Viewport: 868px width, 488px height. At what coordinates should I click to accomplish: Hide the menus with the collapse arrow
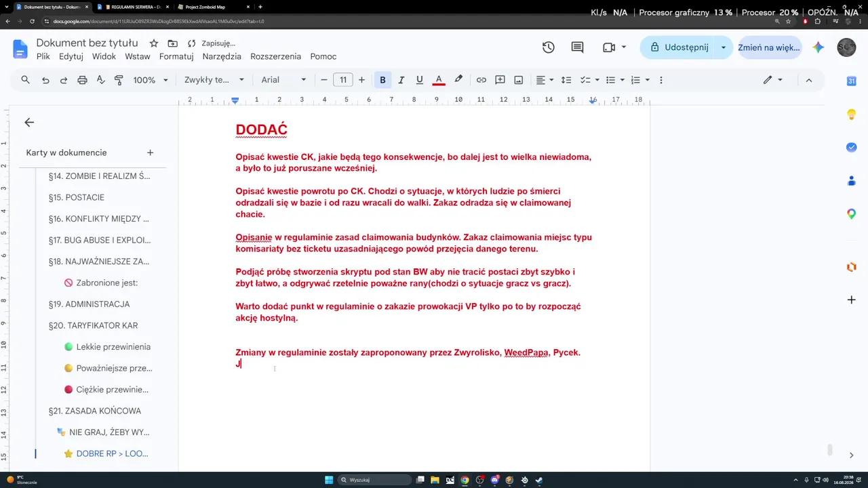pyautogui.click(x=809, y=80)
